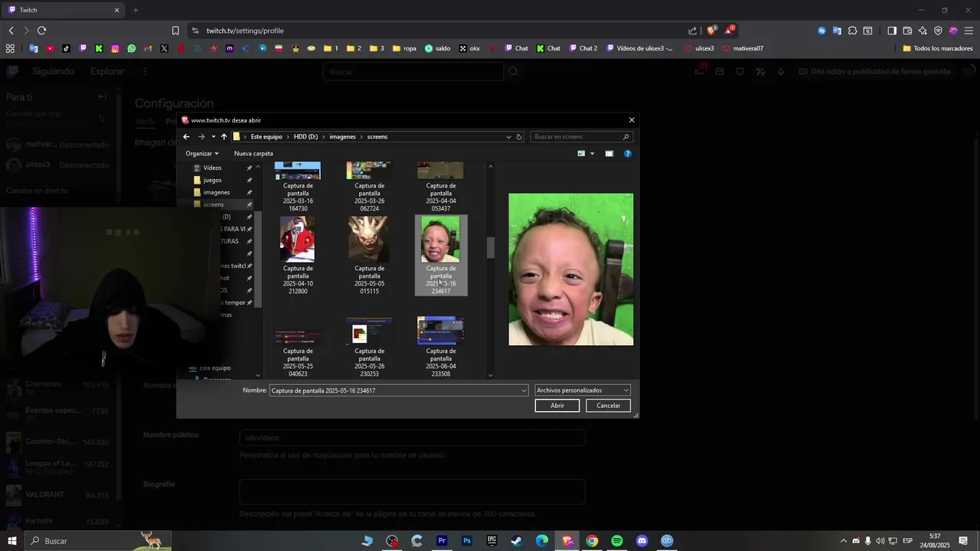Screen dimensions: 980x551
Task: Open Brave Shields lion icon
Action: 712,31
